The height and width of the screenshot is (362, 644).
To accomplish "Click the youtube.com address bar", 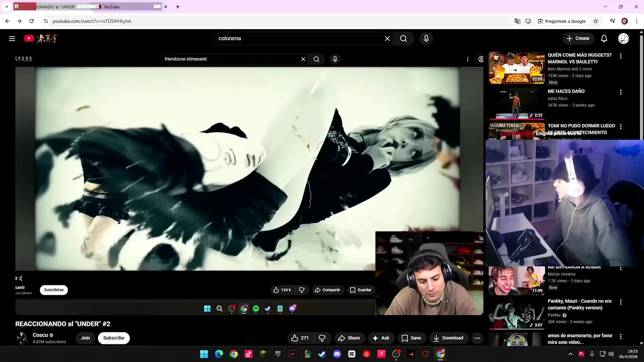I will click(x=277, y=21).
